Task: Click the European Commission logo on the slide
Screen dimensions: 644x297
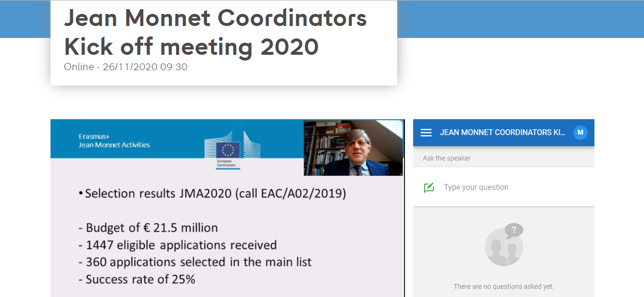Action: tap(227, 153)
